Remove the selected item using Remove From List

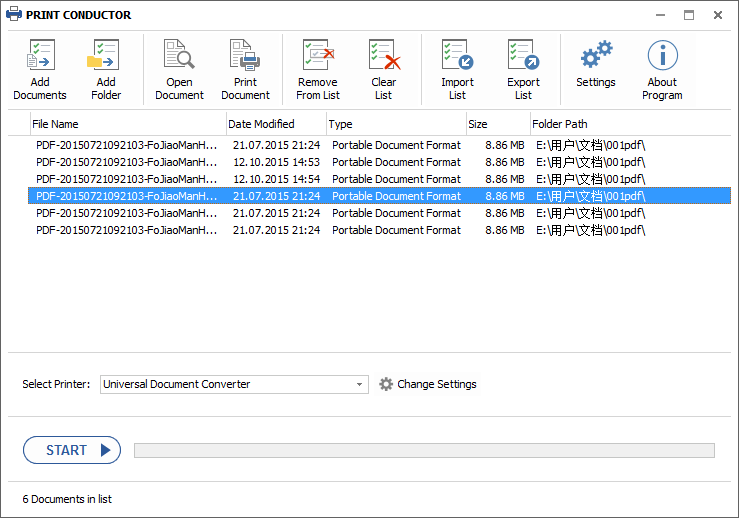[x=317, y=56]
